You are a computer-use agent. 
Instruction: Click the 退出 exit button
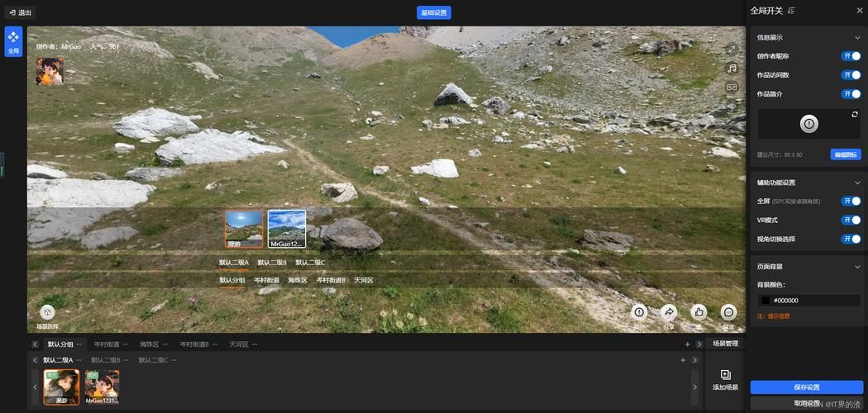coord(21,12)
